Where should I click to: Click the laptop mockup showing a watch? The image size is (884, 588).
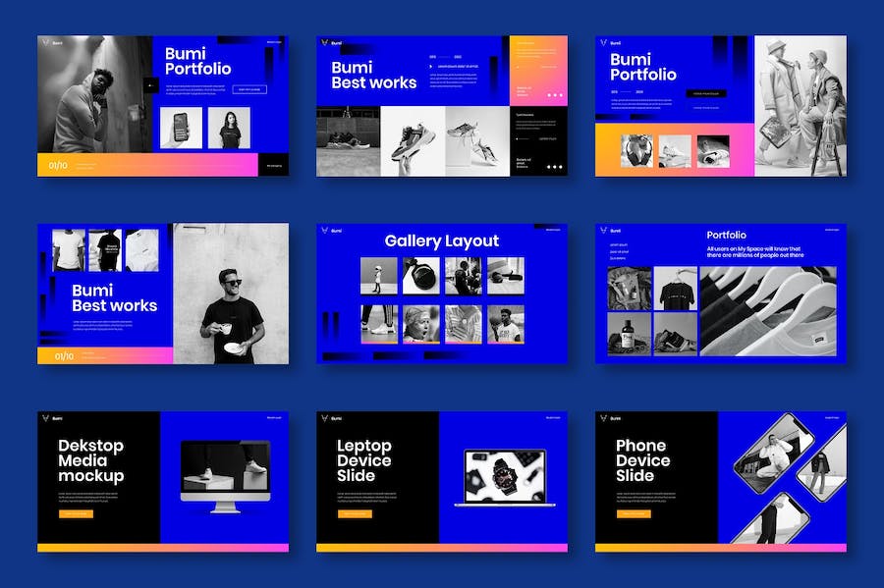(x=504, y=478)
